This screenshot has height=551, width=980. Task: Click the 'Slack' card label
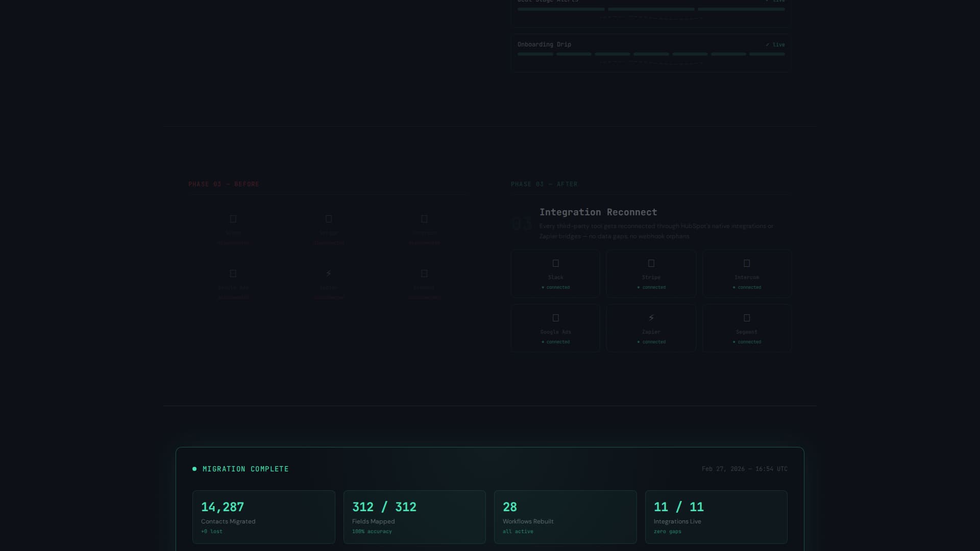(556, 278)
